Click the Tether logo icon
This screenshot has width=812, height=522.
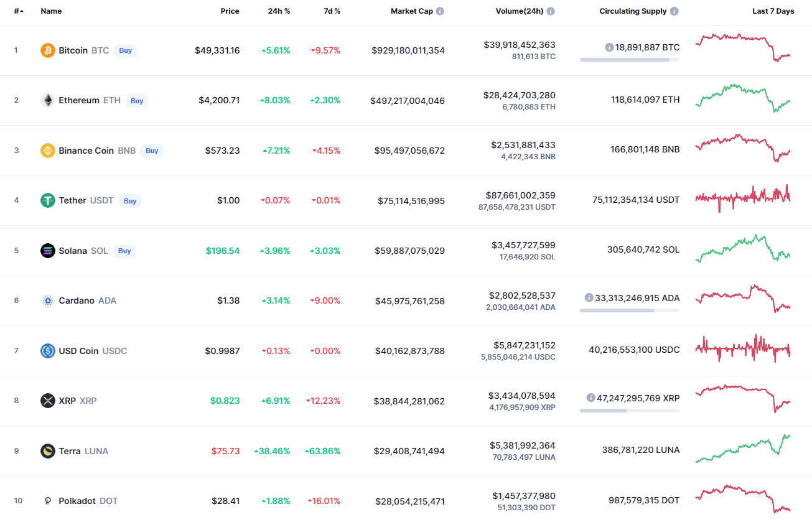click(48, 200)
